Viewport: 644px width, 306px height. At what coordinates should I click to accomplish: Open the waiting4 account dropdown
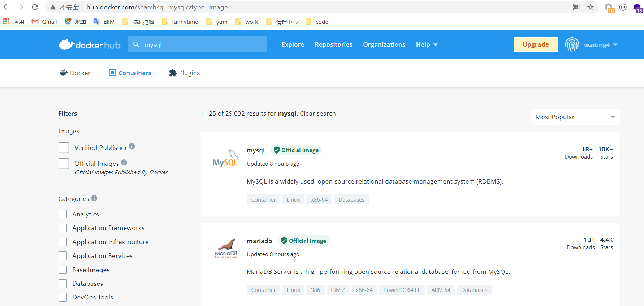[x=600, y=45]
